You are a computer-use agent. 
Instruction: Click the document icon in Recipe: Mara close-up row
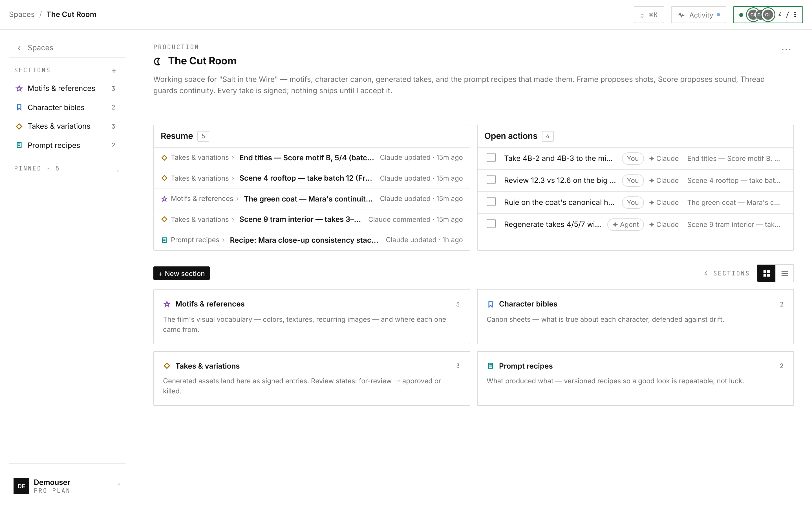(x=164, y=240)
